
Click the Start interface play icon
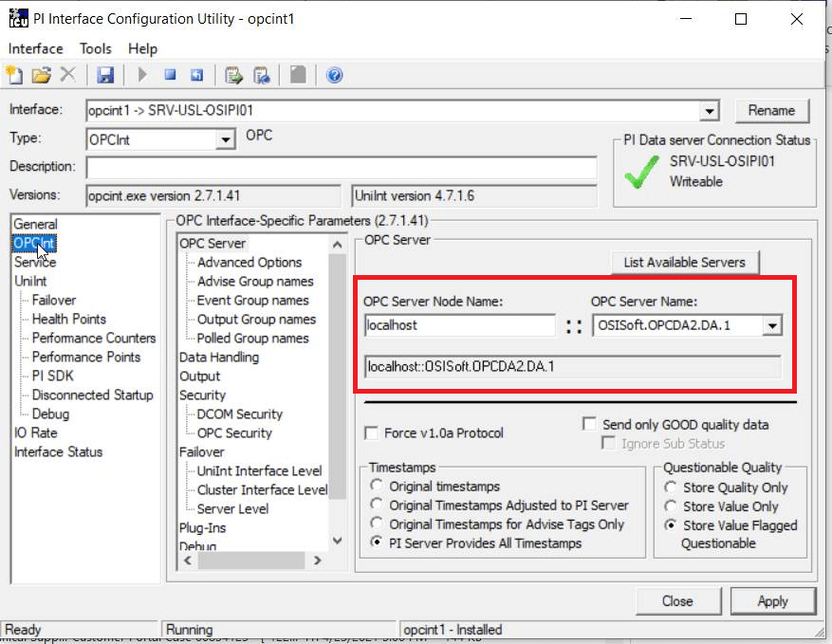click(x=142, y=75)
